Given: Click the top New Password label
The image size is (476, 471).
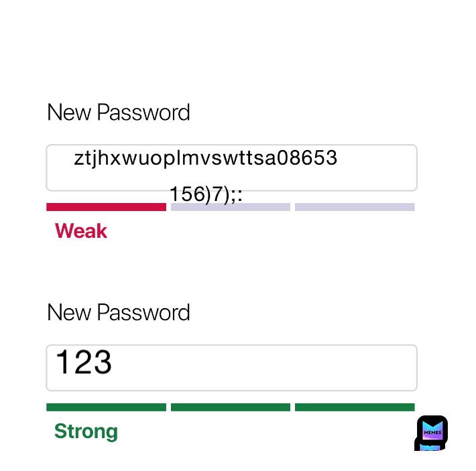Looking at the screenshot, I should coord(119,112).
